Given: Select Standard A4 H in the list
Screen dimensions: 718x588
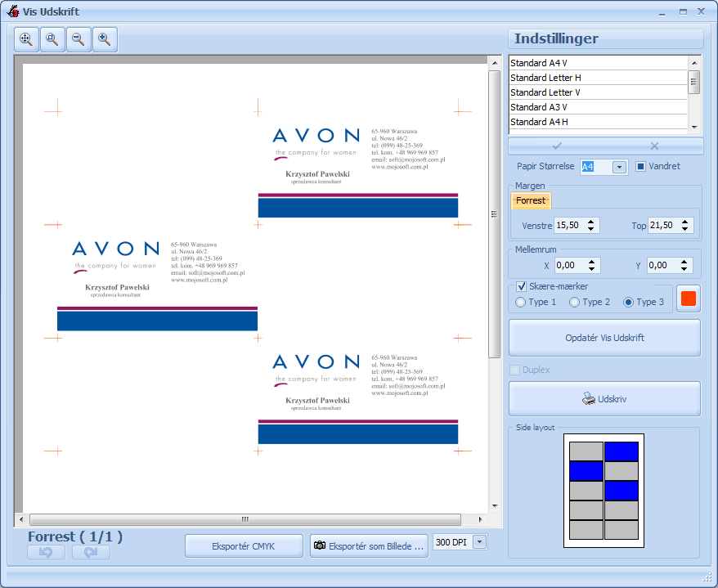Looking at the screenshot, I should 598,122.
